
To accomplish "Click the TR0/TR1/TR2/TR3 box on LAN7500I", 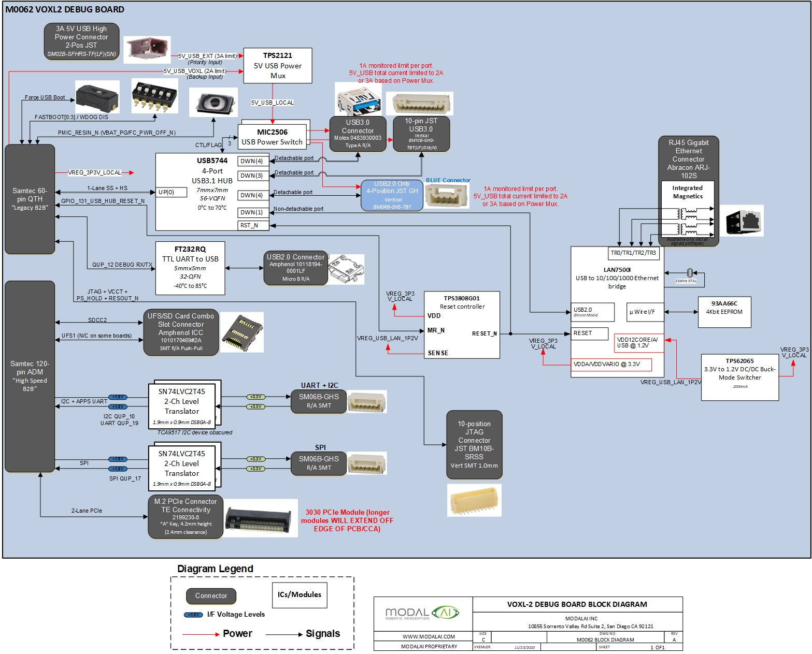I will pyautogui.click(x=633, y=253).
